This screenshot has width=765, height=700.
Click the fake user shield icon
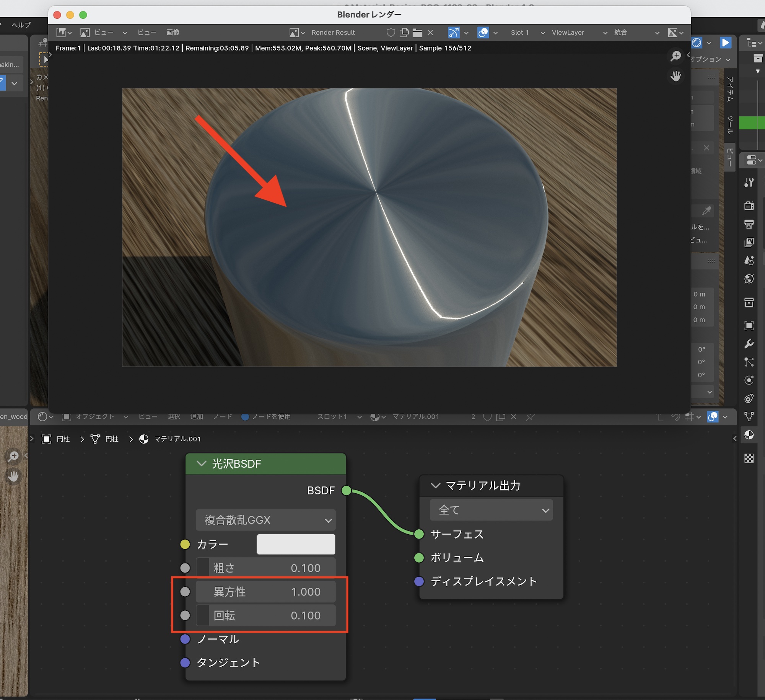(x=391, y=33)
